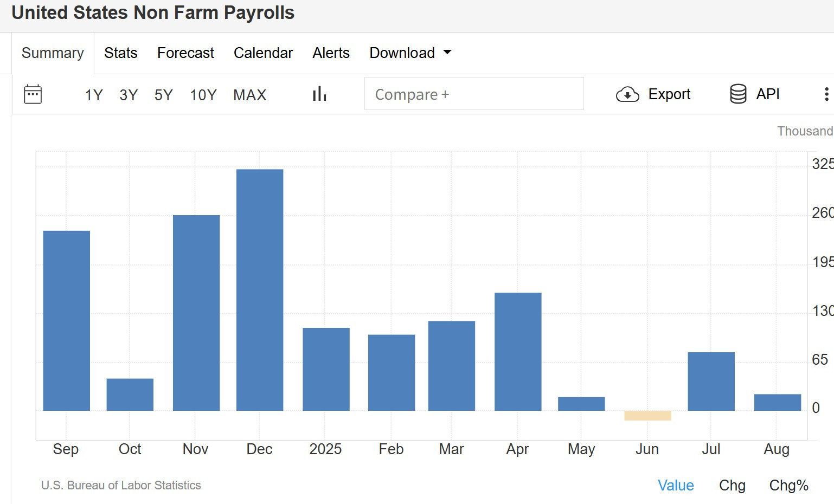Click the Export cloud download icon
Image resolution: width=834 pixels, height=504 pixels.
(627, 94)
